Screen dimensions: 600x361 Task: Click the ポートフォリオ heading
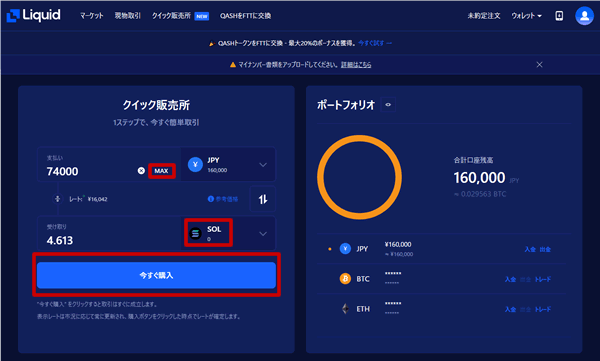point(346,105)
